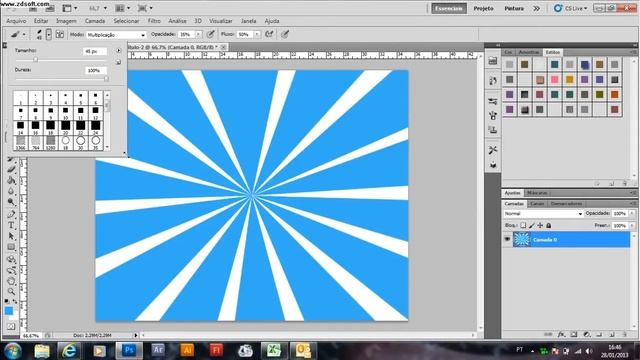Select the Blur drop tool

[x=11, y=191]
